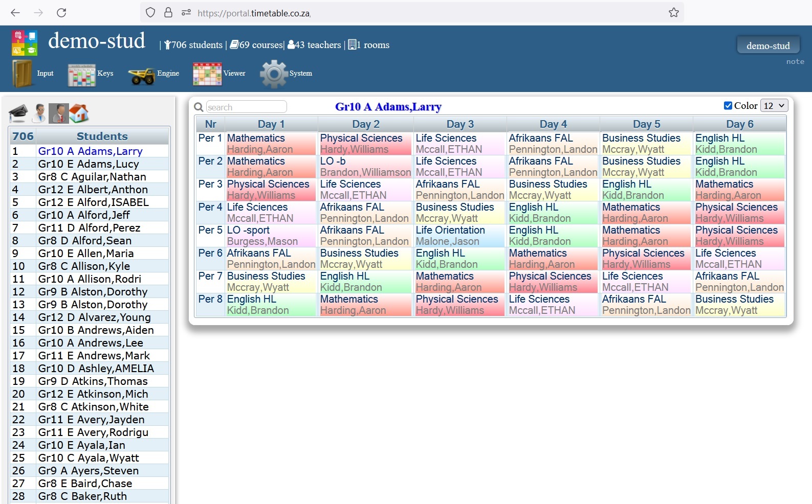This screenshot has width=812, height=504.
Task: Bookmark this page with the star
Action: point(674,13)
